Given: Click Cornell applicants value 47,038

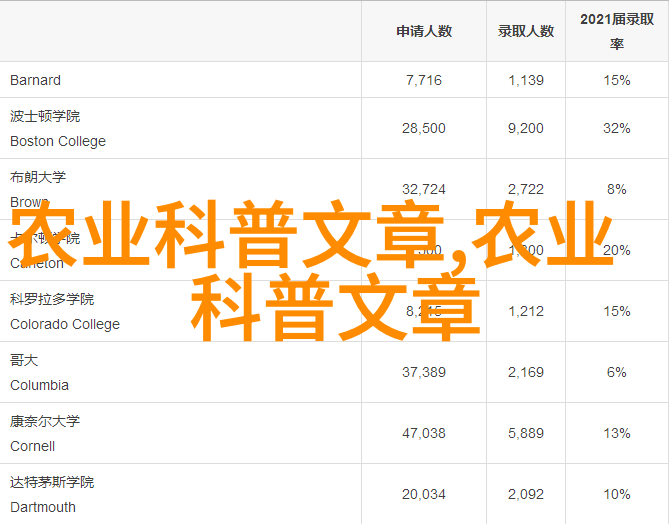Looking at the screenshot, I should pyautogui.click(x=424, y=433).
